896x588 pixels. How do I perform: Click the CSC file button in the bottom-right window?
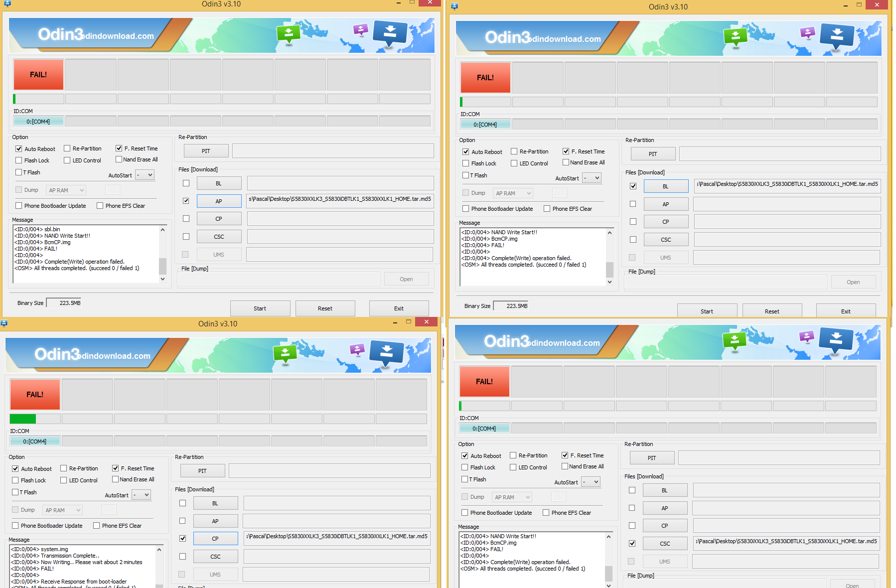(665, 544)
